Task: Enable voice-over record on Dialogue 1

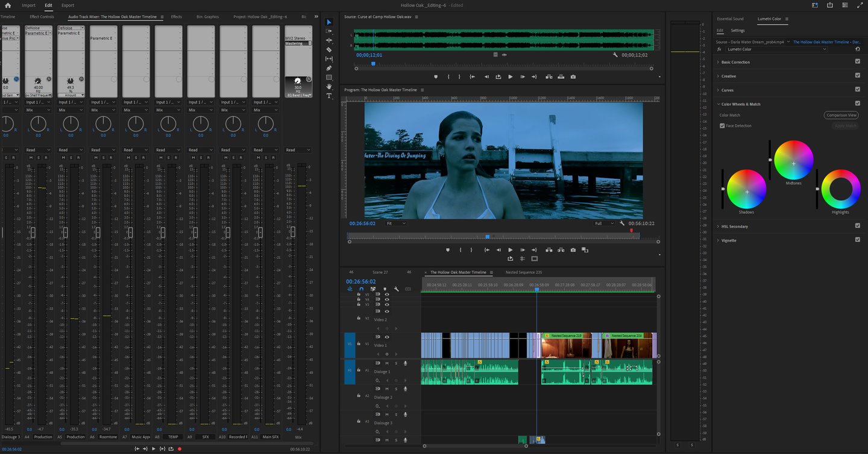Action: 405,363
